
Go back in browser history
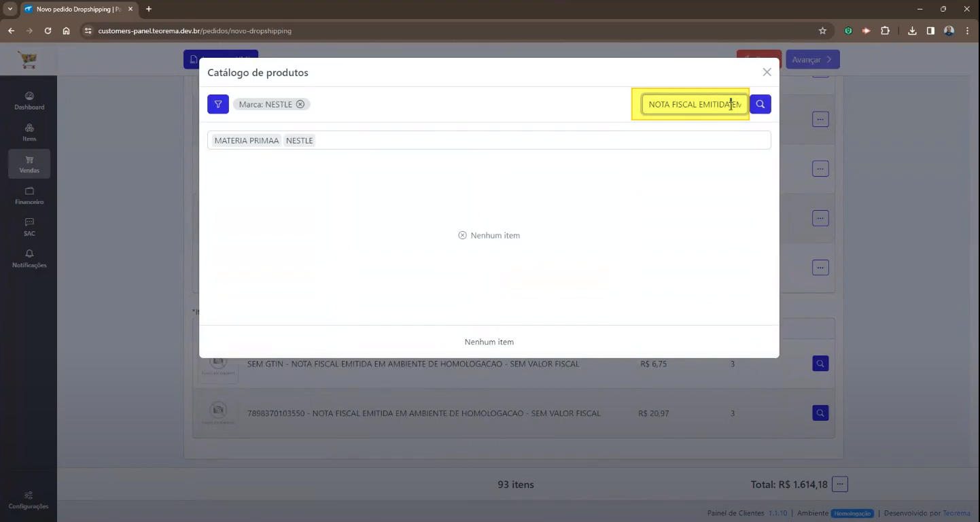(x=11, y=31)
